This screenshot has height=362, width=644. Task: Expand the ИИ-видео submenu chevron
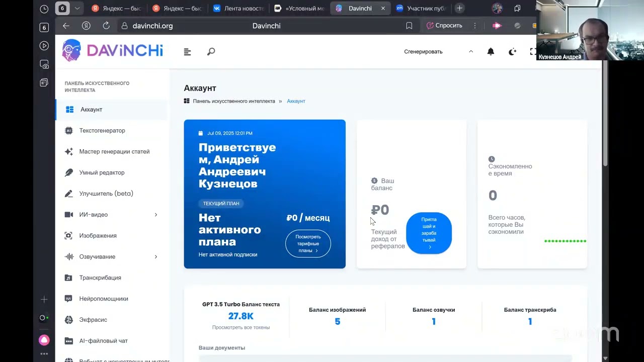tap(155, 215)
